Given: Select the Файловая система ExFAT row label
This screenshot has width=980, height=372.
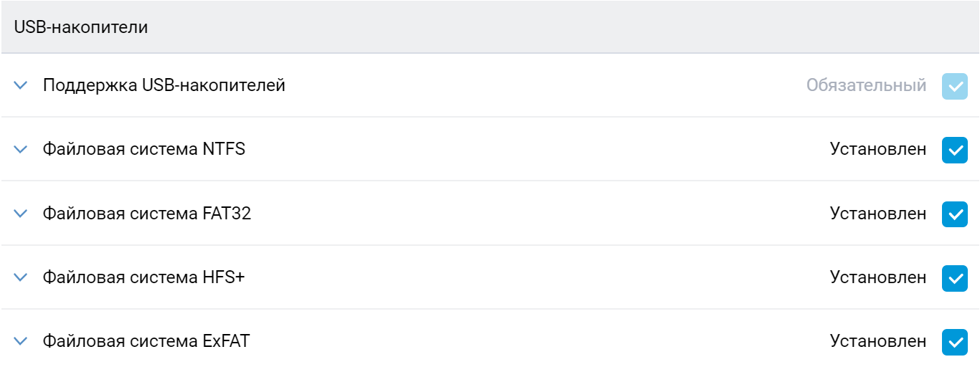Looking at the screenshot, I should 146,342.
